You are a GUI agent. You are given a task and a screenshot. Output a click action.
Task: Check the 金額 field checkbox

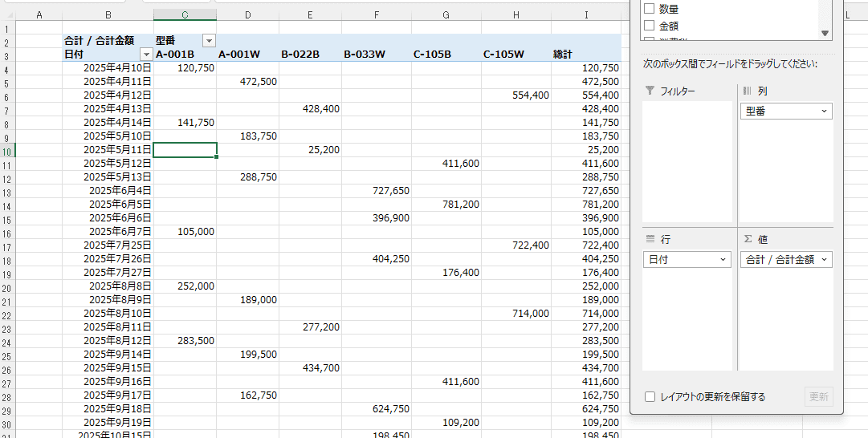pyautogui.click(x=650, y=26)
